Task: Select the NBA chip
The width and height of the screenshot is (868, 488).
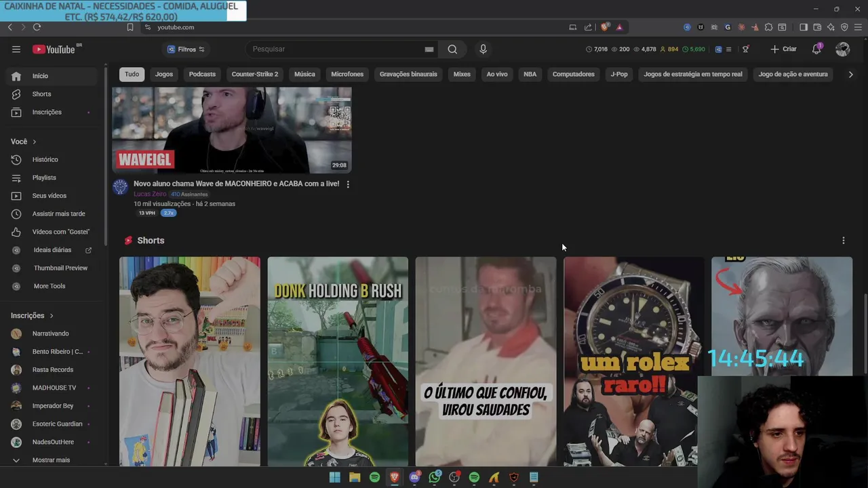Action: click(x=530, y=75)
